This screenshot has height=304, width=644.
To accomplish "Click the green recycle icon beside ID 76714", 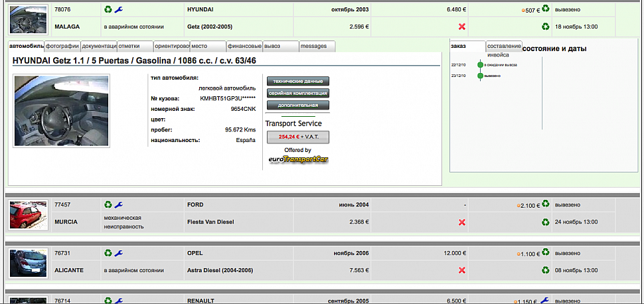I will [108, 301].
